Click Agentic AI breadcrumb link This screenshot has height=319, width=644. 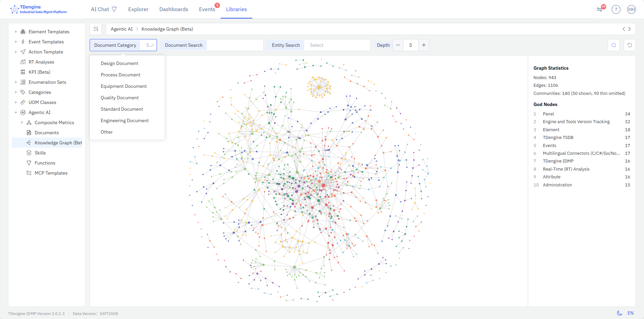122,29
